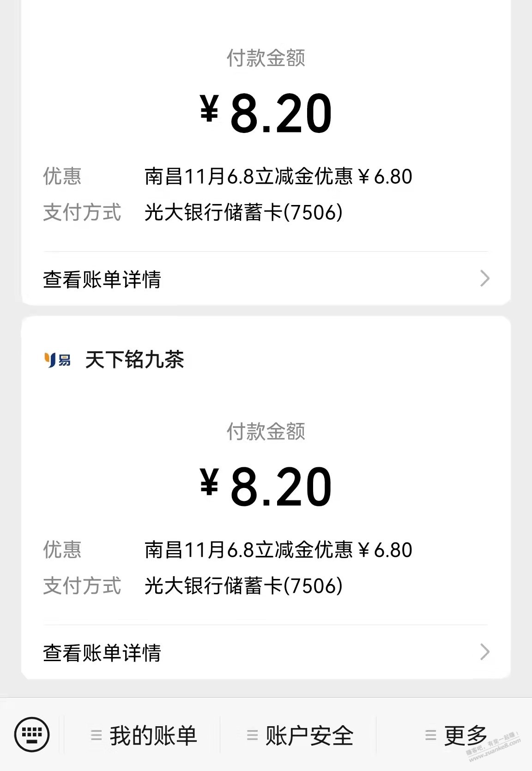Open 查看账单详情 in the upper payment card

tap(102, 279)
